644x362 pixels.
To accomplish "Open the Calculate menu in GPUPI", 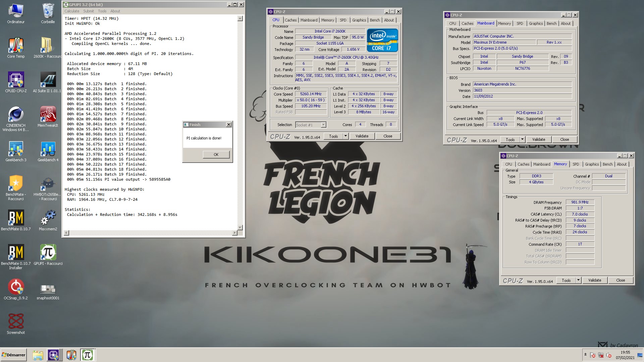I will (x=72, y=11).
